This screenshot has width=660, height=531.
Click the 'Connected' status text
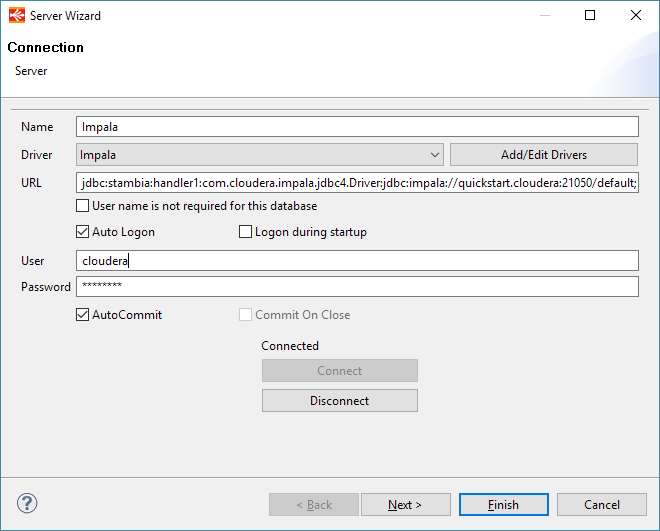coord(290,346)
